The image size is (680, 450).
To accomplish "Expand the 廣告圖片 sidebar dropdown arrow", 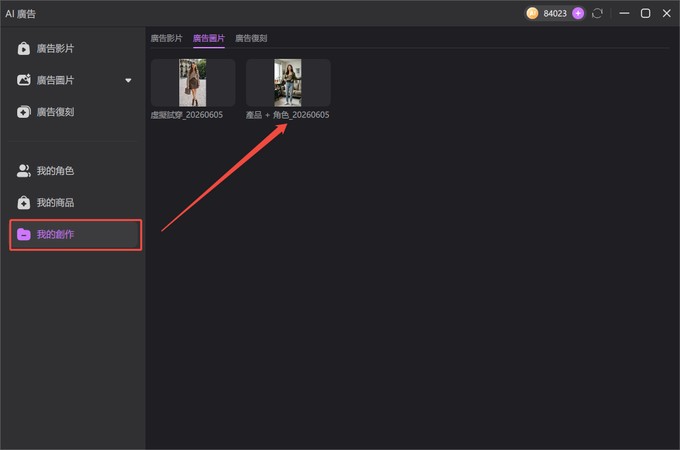I will (x=128, y=80).
